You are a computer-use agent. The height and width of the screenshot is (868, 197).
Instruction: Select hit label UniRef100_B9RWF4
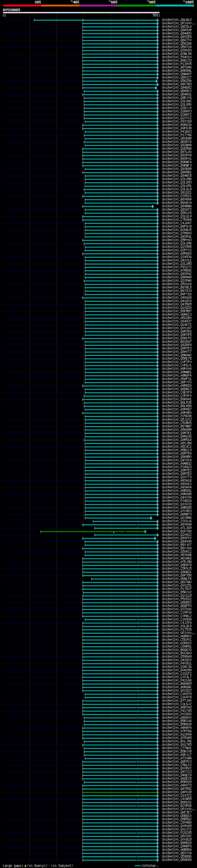pyautogui.click(x=176, y=162)
